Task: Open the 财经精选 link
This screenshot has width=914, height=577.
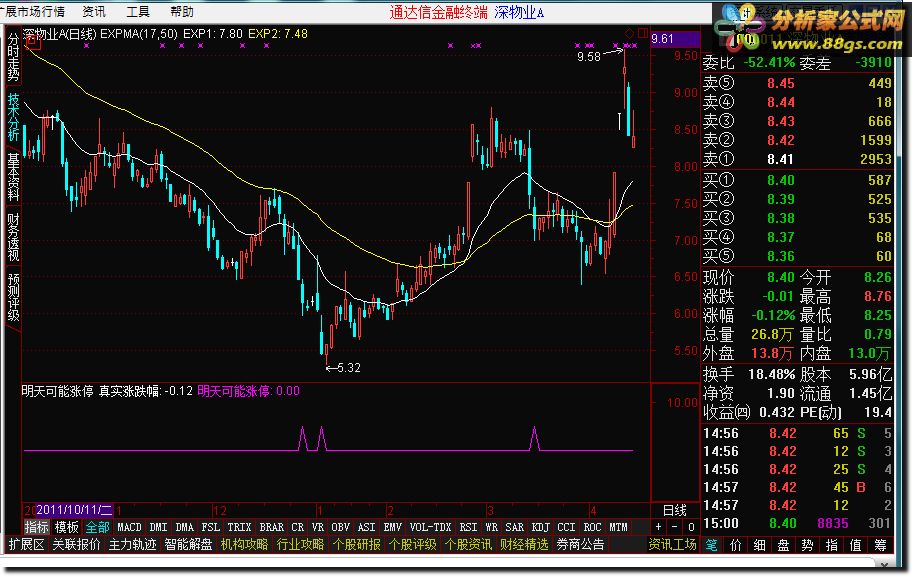Action: [x=524, y=545]
